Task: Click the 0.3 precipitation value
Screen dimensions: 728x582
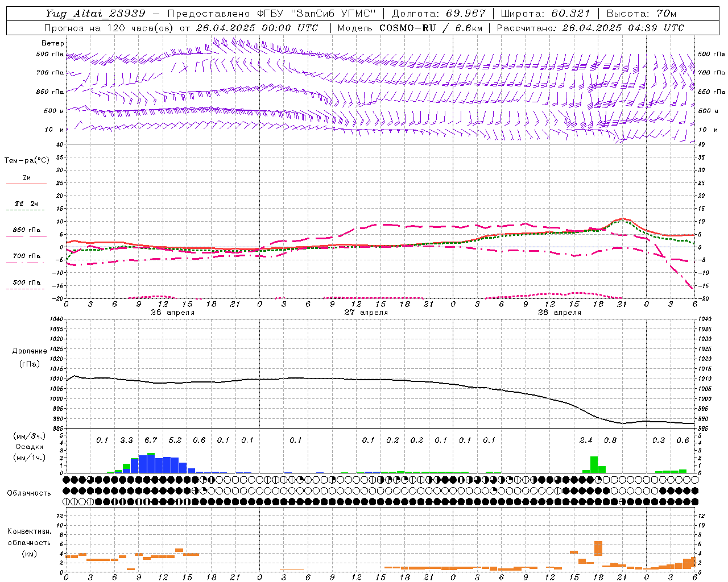Action: pyautogui.click(x=659, y=440)
